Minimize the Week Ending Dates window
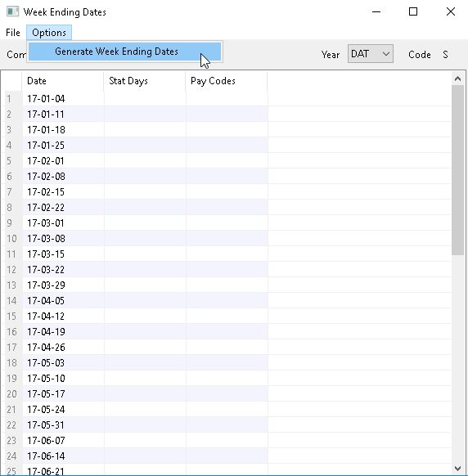468x476 pixels. pos(376,11)
